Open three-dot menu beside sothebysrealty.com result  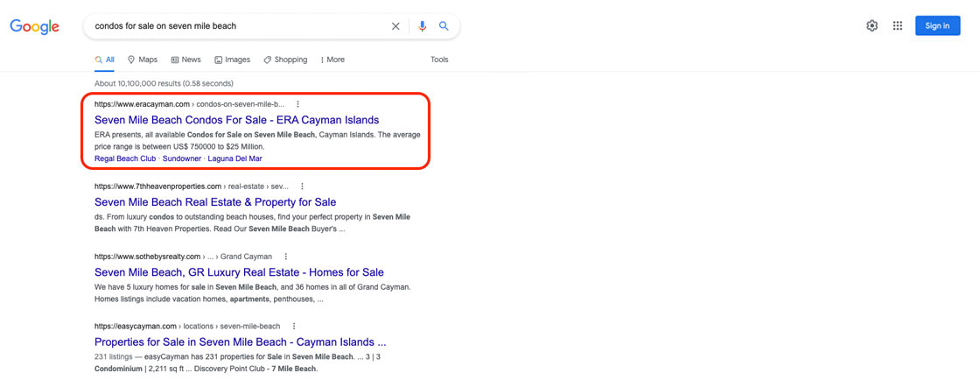[285, 257]
